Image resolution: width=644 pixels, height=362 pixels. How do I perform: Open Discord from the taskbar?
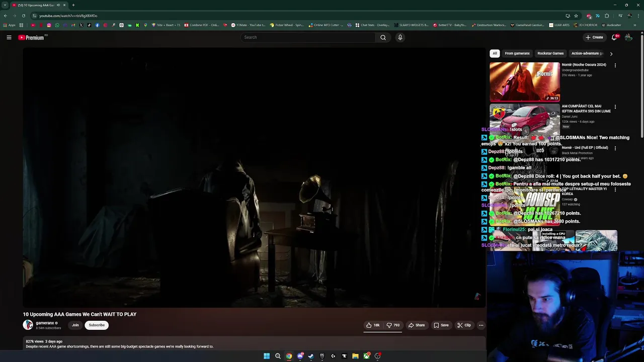tap(300, 356)
